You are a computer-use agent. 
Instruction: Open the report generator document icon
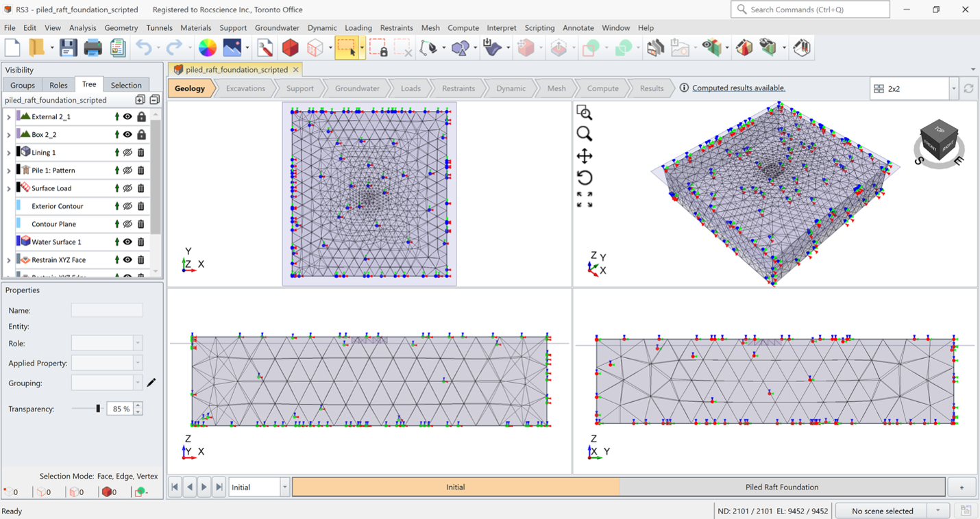pos(118,48)
